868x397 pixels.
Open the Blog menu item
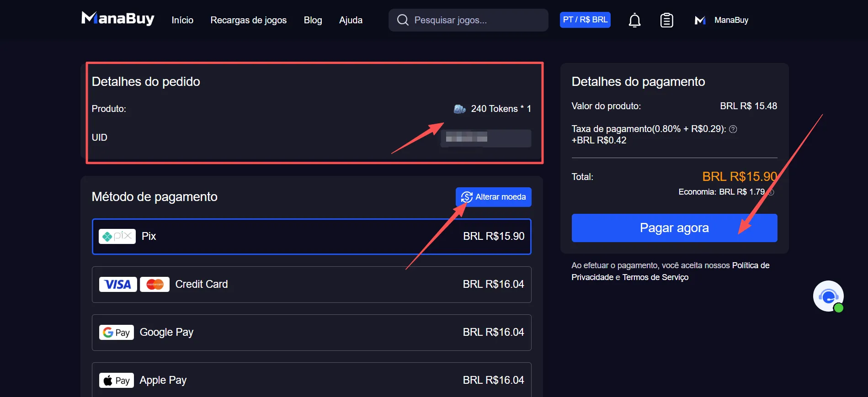click(x=313, y=20)
